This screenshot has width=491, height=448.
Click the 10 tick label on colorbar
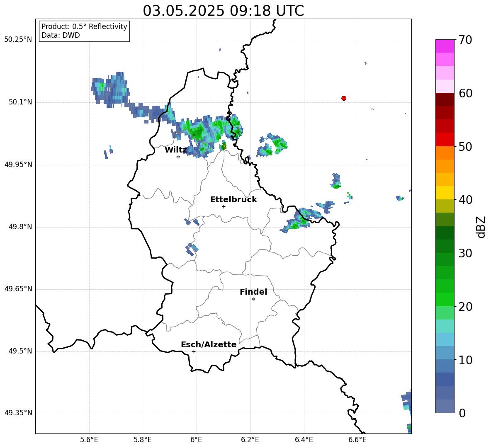pos(465,360)
